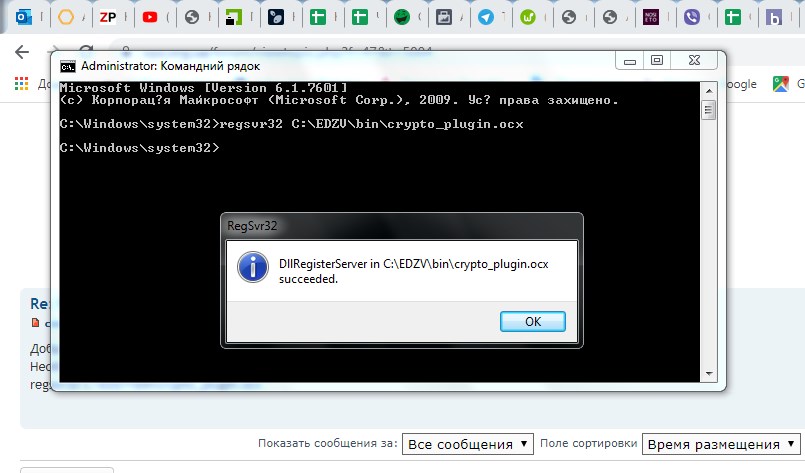Screen dimensions: 805x473
Task: Switch to the Telegram tab
Action: click(485, 17)
